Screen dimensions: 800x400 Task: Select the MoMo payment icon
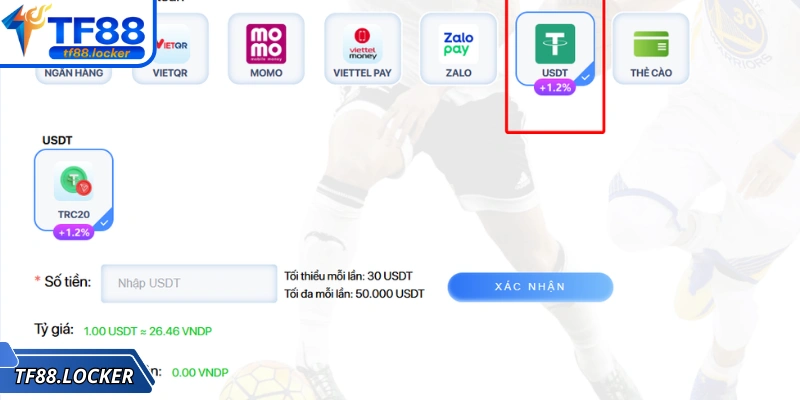[x=266, y=44]
